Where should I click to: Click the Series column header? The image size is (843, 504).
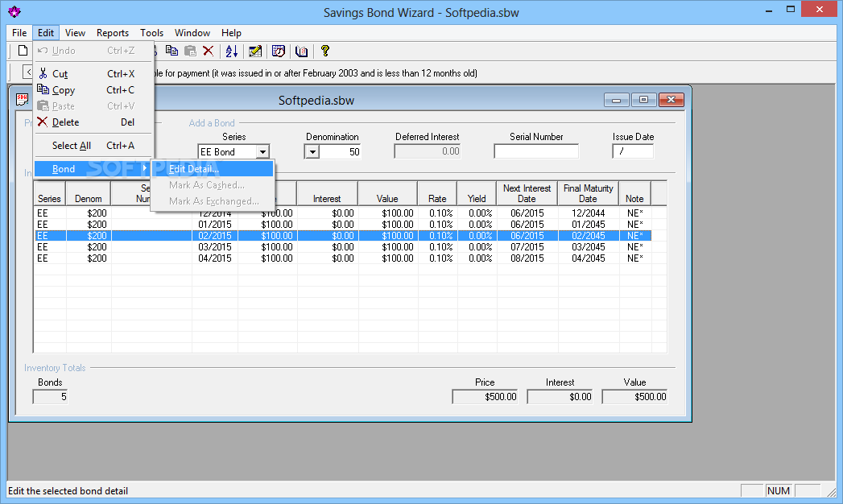49,193
